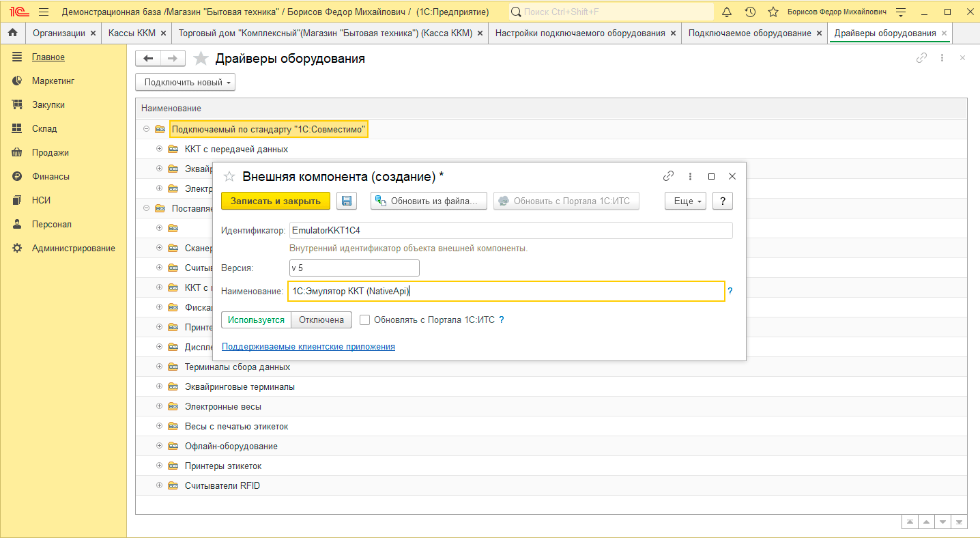
Task: Expand 'Терминалы сбора данных' tree node
Action: point(160,367)
